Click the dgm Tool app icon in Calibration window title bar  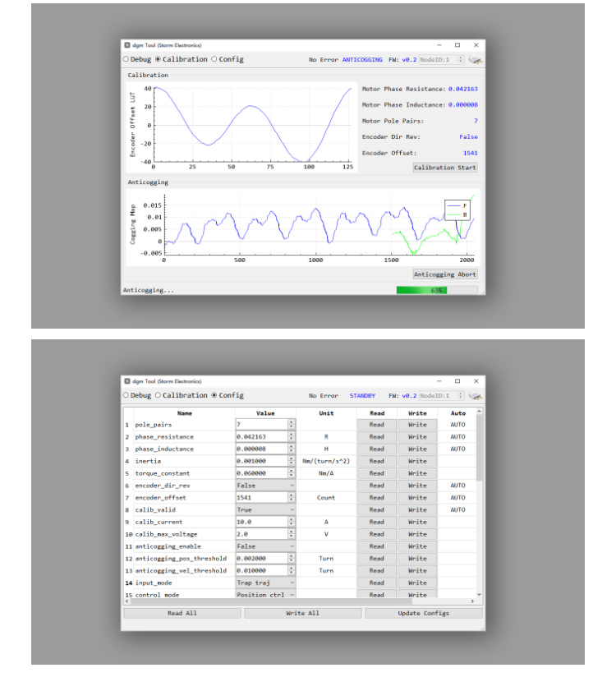tap(127, 45)
